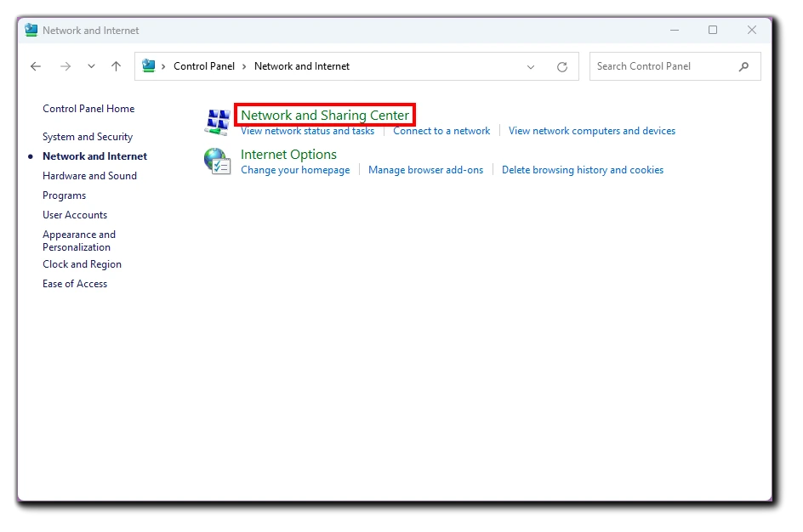The image size is (803, 532).
Task: Click the title bar Network icon
Action: pos(31,31)
